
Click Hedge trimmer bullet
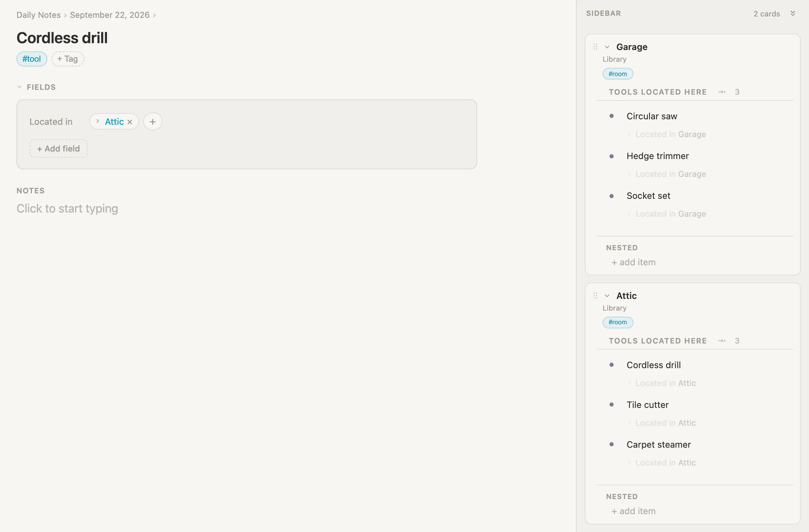click(x=612, y=156)
